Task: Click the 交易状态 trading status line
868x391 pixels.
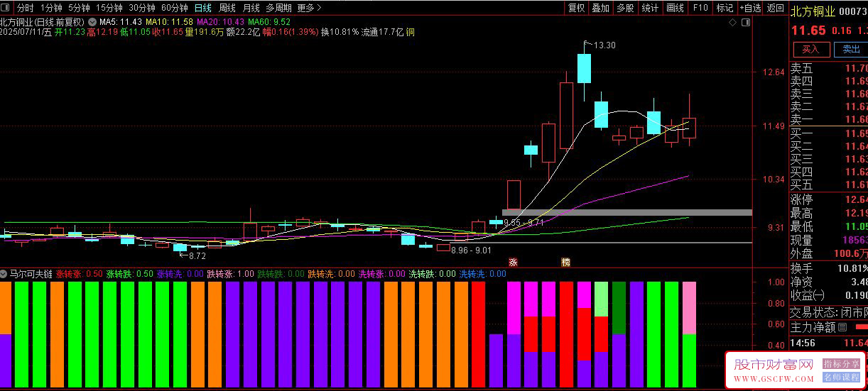Action: (829, 312)
